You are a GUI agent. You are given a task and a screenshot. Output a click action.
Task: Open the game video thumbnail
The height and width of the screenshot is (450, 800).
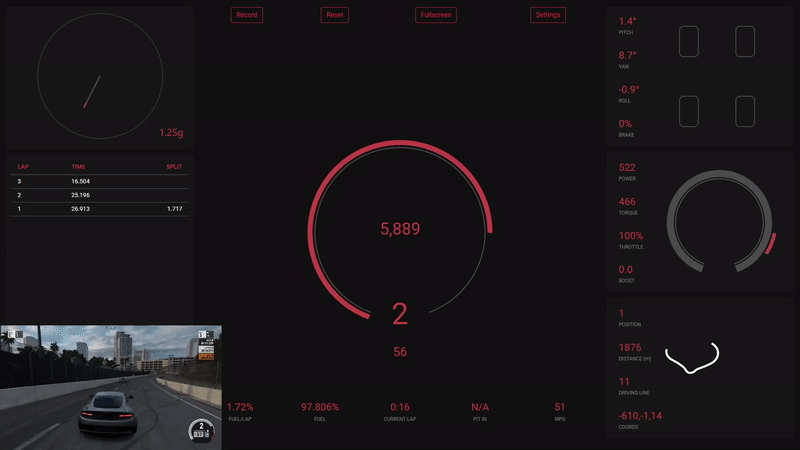tap(110, 386)
